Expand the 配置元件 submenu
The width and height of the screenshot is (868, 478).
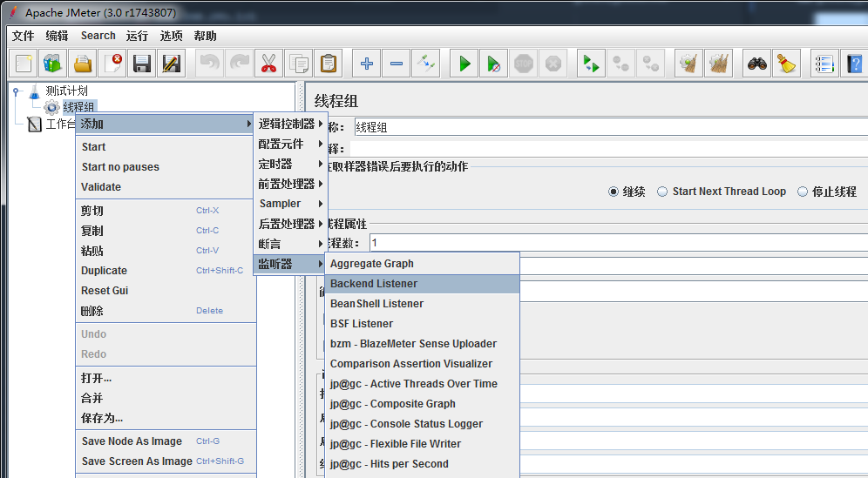click(x=290, y=144)
